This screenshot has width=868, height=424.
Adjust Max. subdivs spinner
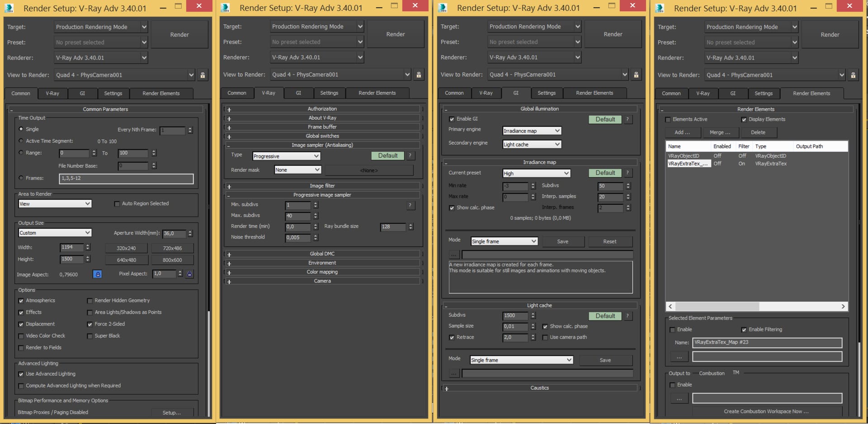pyautogui.click(x=316, y=216)
